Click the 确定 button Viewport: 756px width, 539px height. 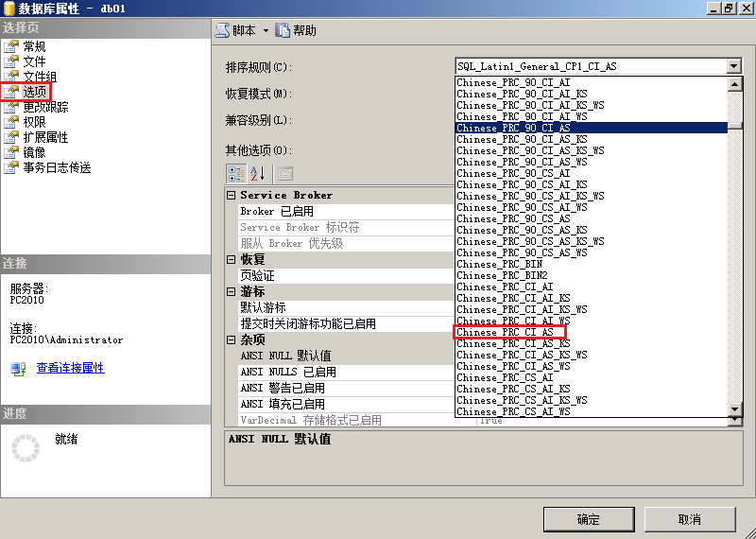(x=589, y=519)
